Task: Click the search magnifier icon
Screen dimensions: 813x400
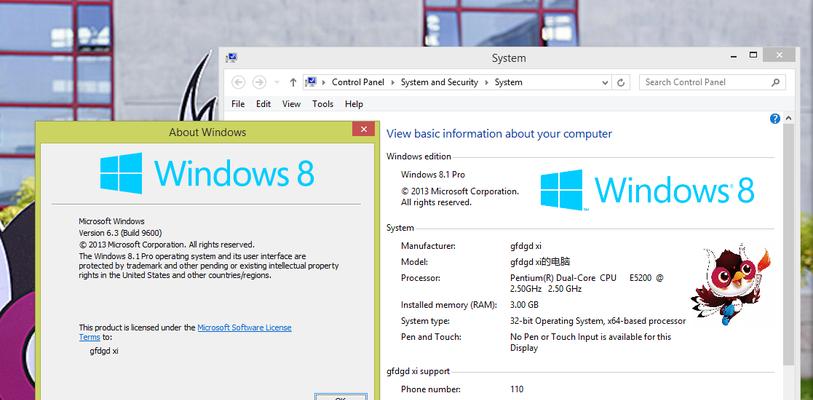Action: [776, 82]
